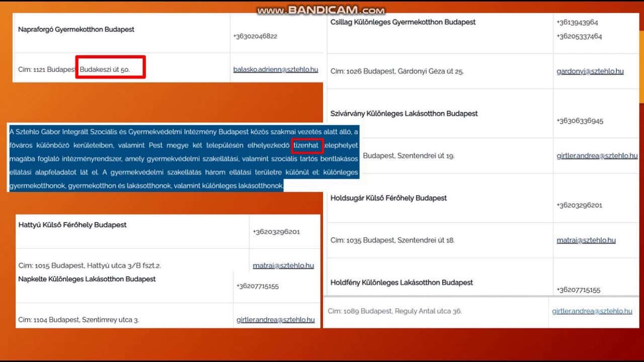Select the address 1035 Budapest, Szentendrei út 18.
Screen dimensions: 644x362
pyautogui.click(x=400, y=241)
